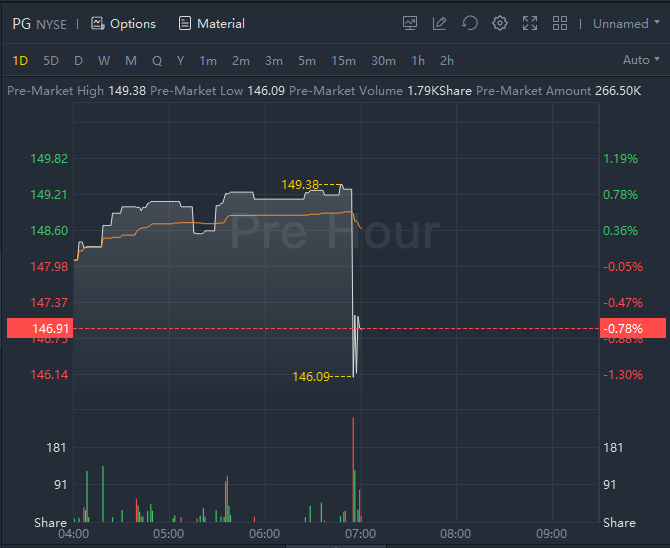Switch to 2h interval
Image resolution: width=670 pixels, height=548 pixels.
pyautogui.click(x=447, y=61)
